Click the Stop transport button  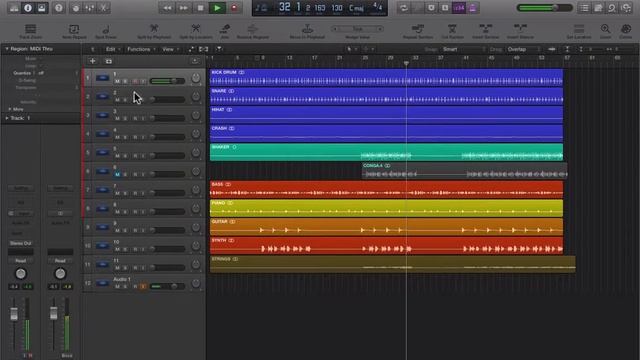[x=200, y=8]
